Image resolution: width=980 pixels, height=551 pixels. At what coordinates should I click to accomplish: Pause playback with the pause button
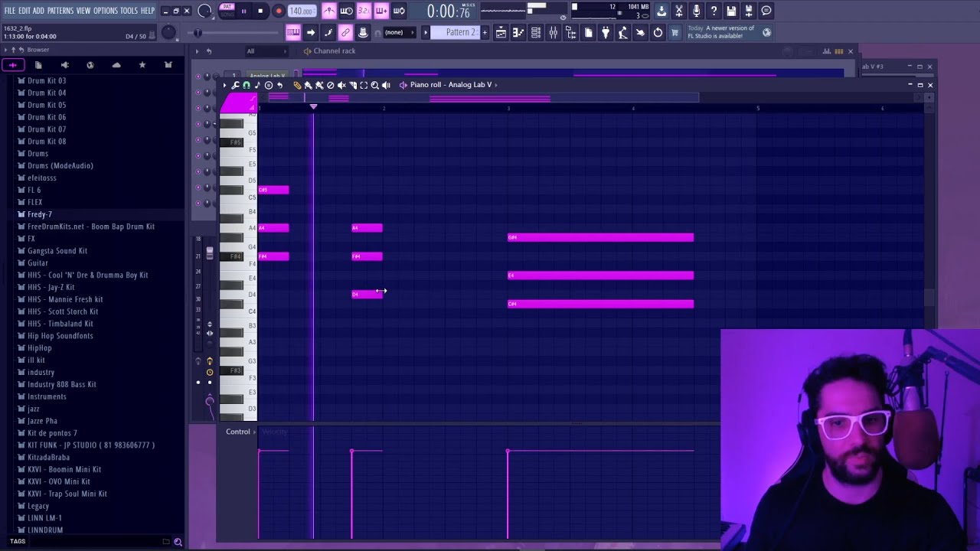click(x=243, y=11)
